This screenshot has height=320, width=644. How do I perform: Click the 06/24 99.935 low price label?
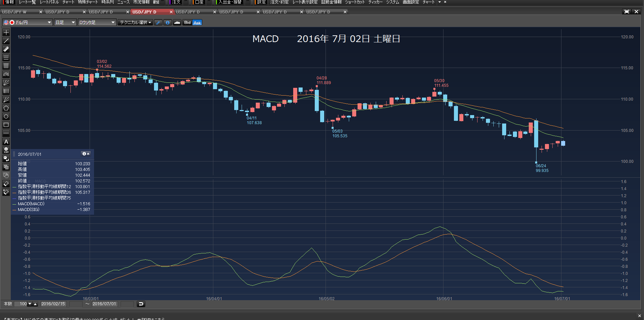click(x=542, y=168)
